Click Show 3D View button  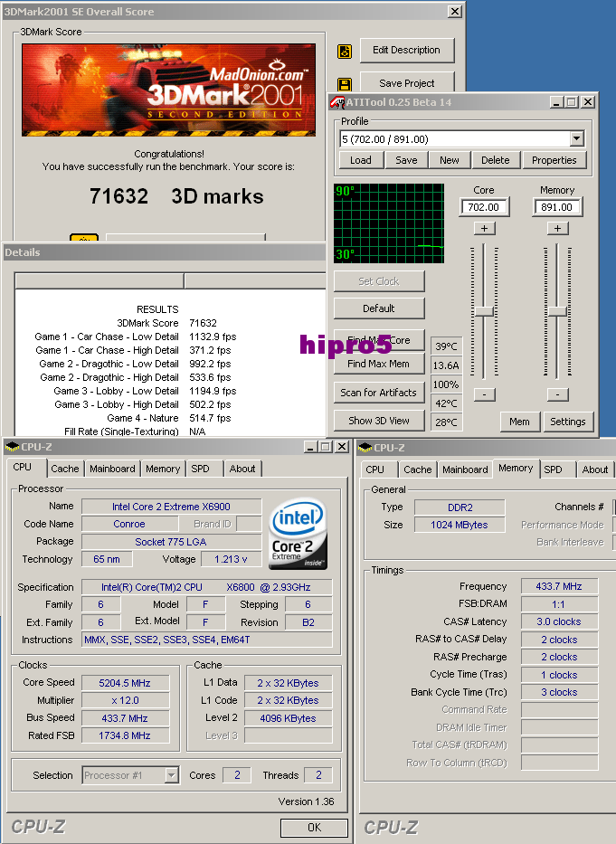[x=378, y=421]
